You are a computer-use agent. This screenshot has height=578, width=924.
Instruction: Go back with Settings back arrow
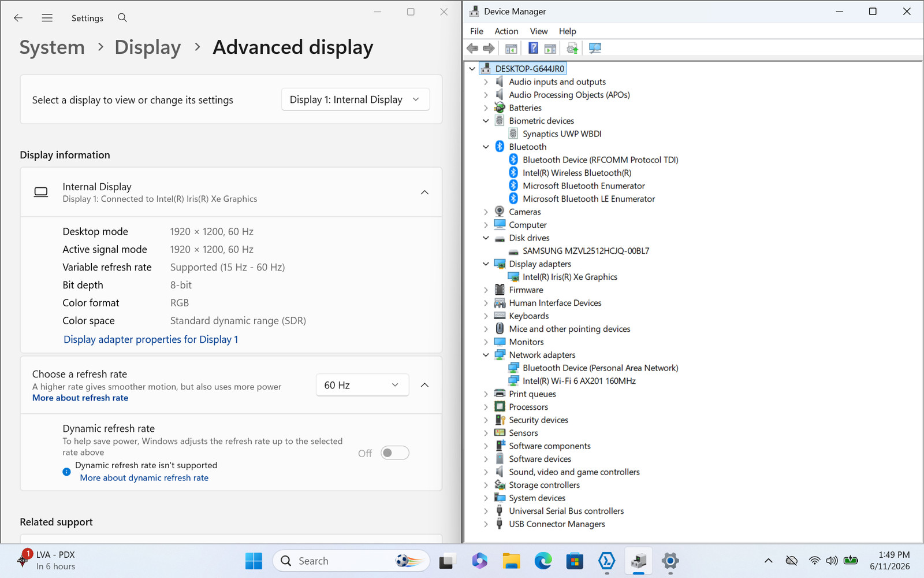click(x=18, y=18)
